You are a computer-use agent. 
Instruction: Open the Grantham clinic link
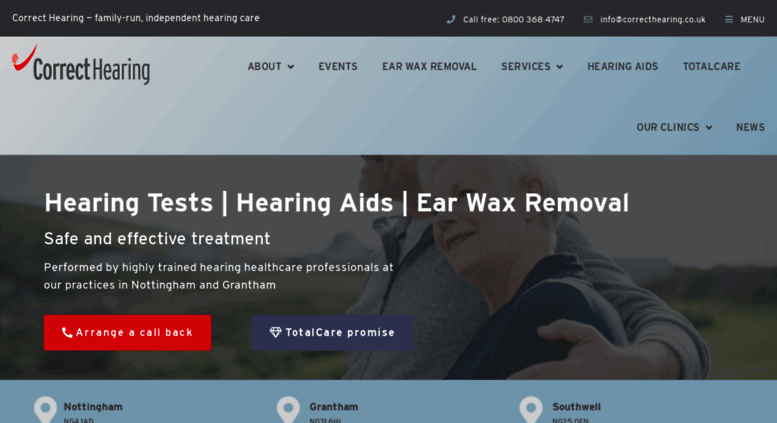click(333, 407)
